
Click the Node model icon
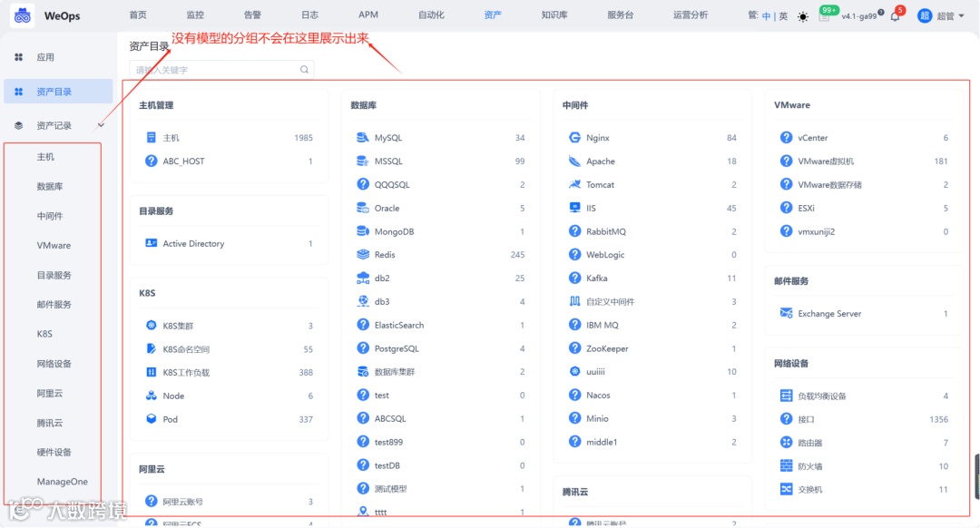click(x=151, y=396)
